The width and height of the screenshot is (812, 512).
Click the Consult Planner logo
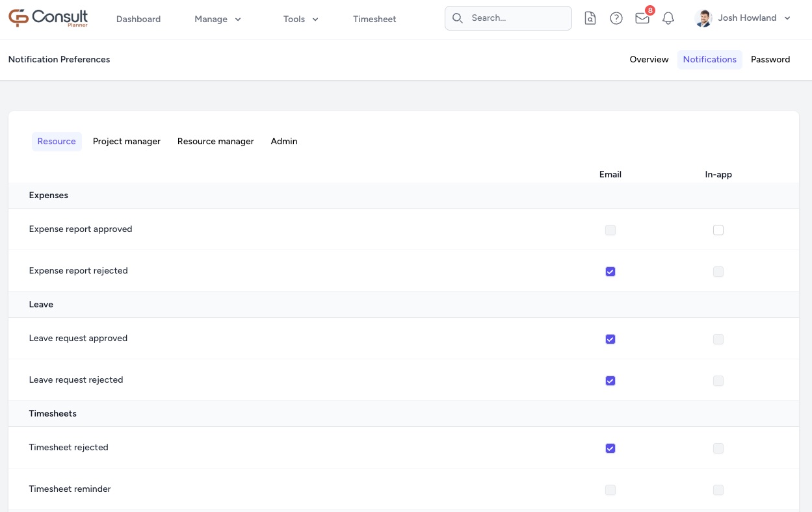[x=48, y=18]
